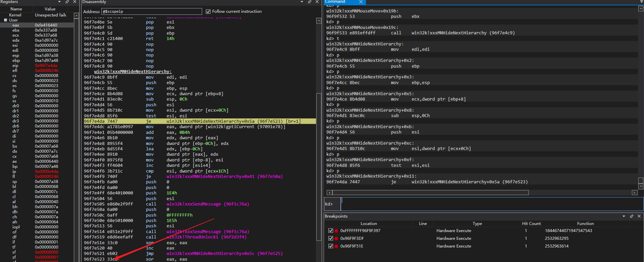Image resolution: width=644 pixels, height=262 pixels.
Task: Open the Disassembly panel options dropdown
Action: 302,2
